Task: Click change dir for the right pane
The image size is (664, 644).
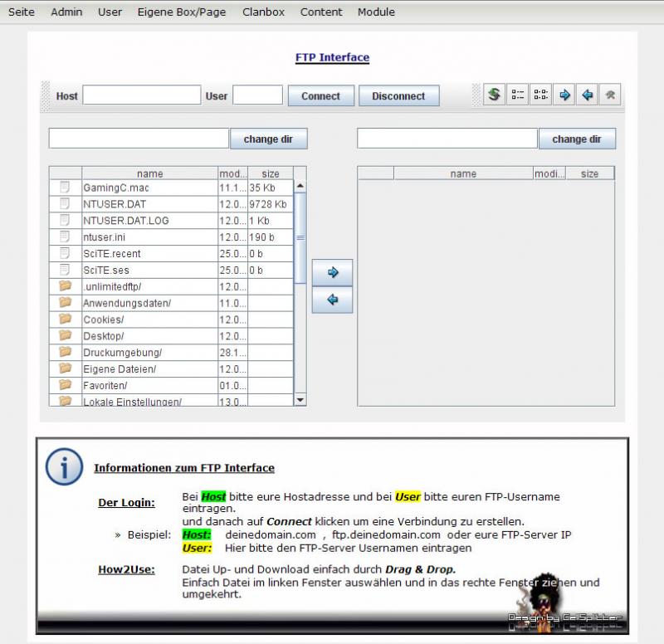Action: (577, 139)
